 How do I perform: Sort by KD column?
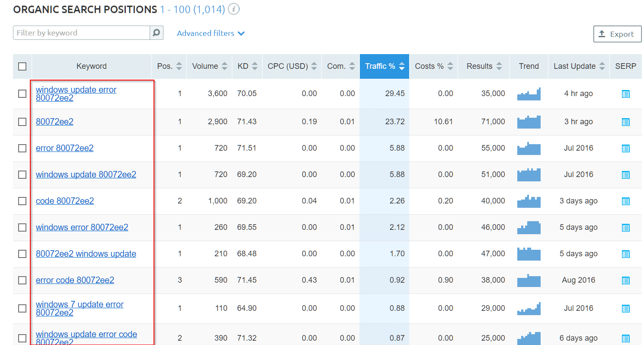pos(247,66)
